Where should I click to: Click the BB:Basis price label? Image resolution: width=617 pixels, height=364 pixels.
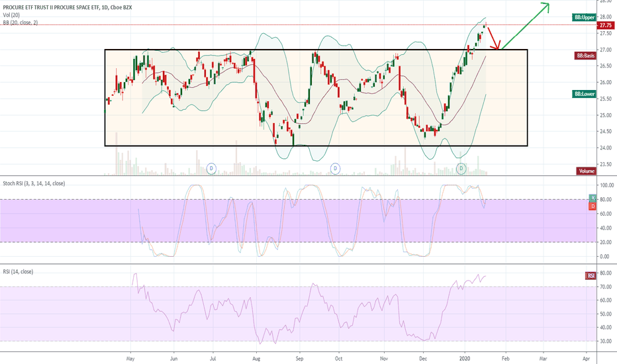pos(585,56)
